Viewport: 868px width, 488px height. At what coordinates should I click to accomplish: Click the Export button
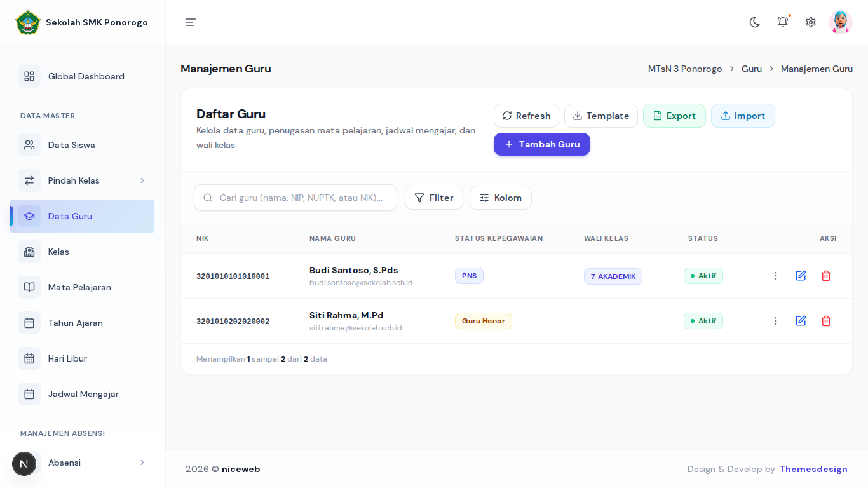(674, 116)
